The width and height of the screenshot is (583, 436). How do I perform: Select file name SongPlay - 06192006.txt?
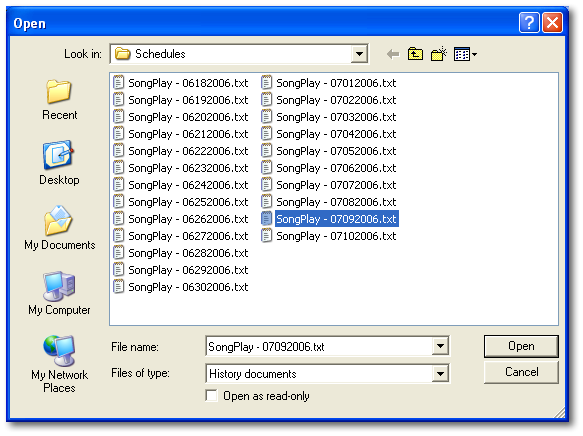[188, 100]
